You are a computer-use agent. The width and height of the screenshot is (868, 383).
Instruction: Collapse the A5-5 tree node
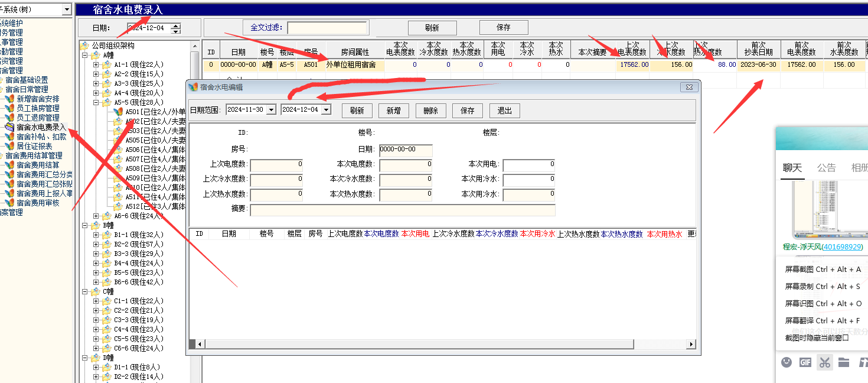[x=96, y=102]
